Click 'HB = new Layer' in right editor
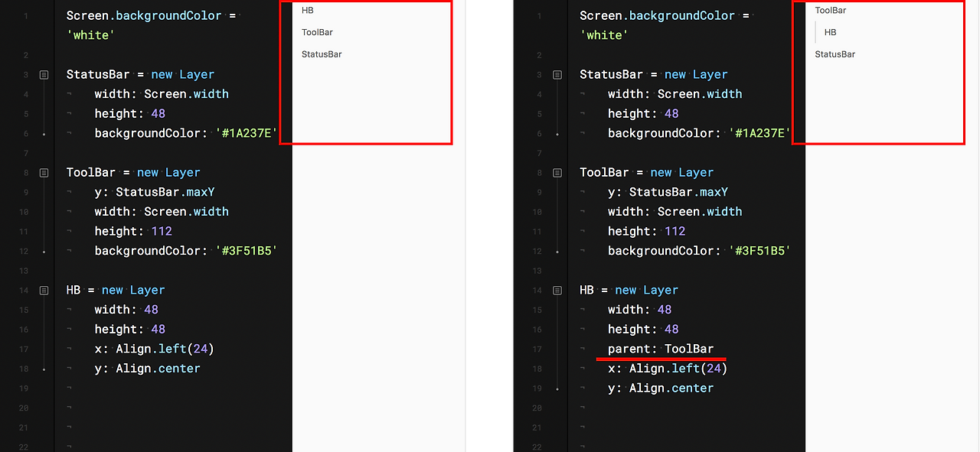 click(629, 290)
